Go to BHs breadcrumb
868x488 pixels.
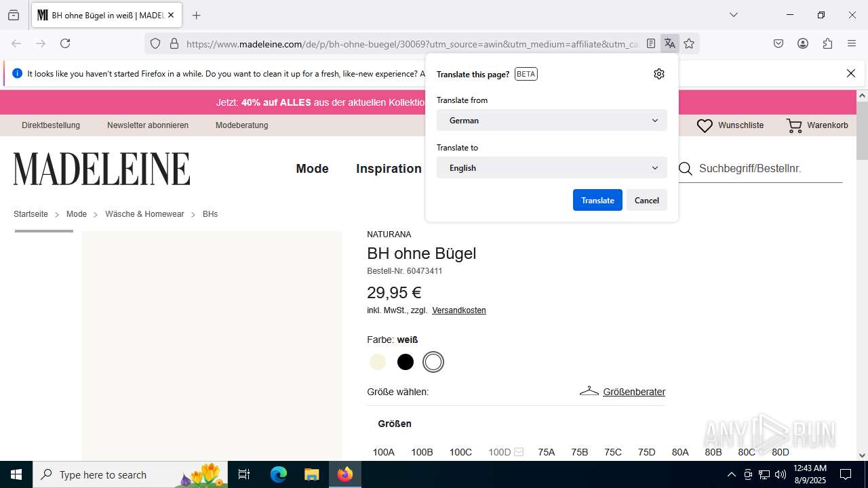(x=210, y=214)
